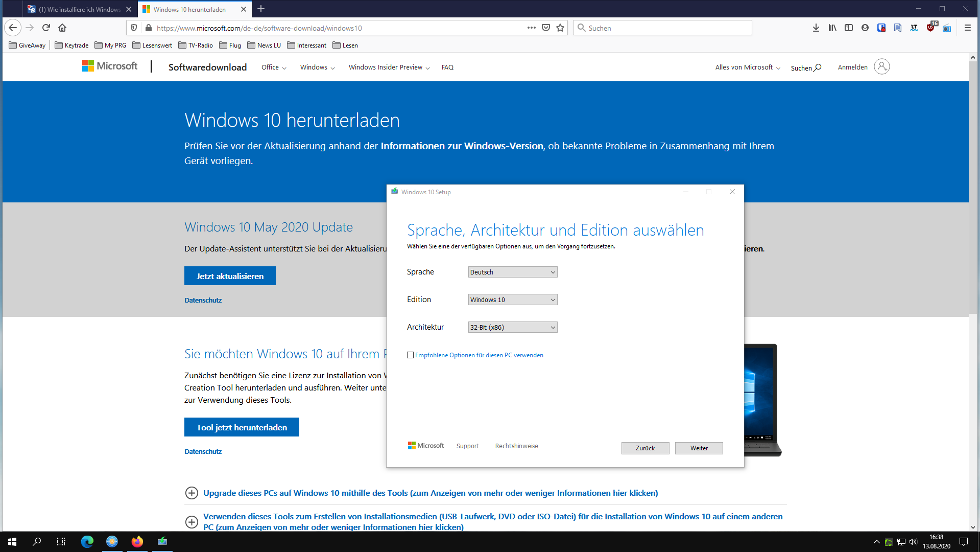This screenshot has height=552, width=980.
Task: Open taskbar search magnifier
Action: [37, 541]
